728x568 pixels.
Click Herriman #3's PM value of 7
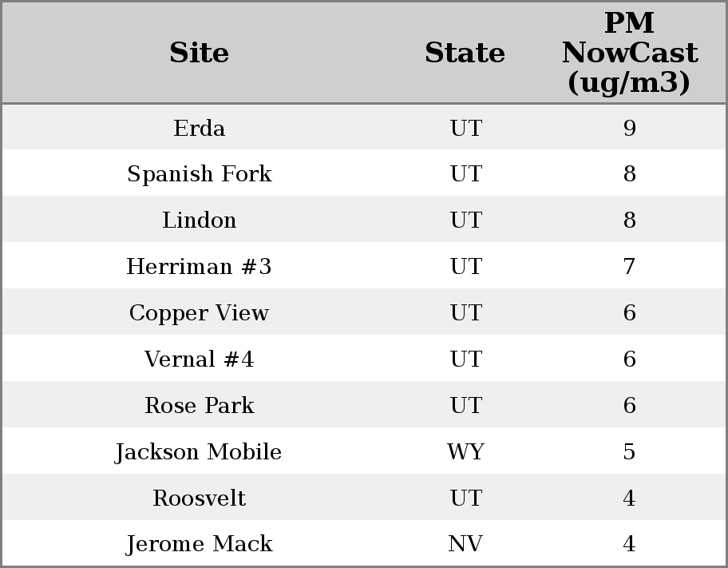629,267
